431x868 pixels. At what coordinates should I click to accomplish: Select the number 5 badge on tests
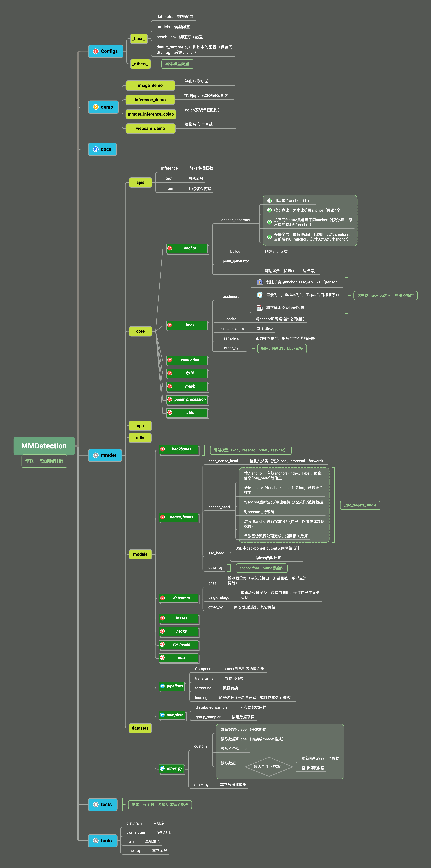point(96,805)
